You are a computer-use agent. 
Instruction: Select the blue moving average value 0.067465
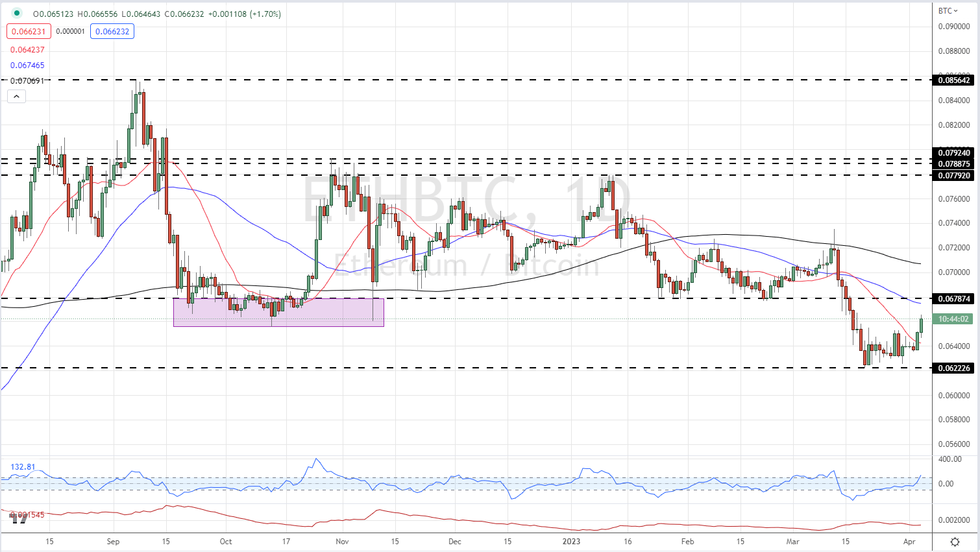[27, 66]
